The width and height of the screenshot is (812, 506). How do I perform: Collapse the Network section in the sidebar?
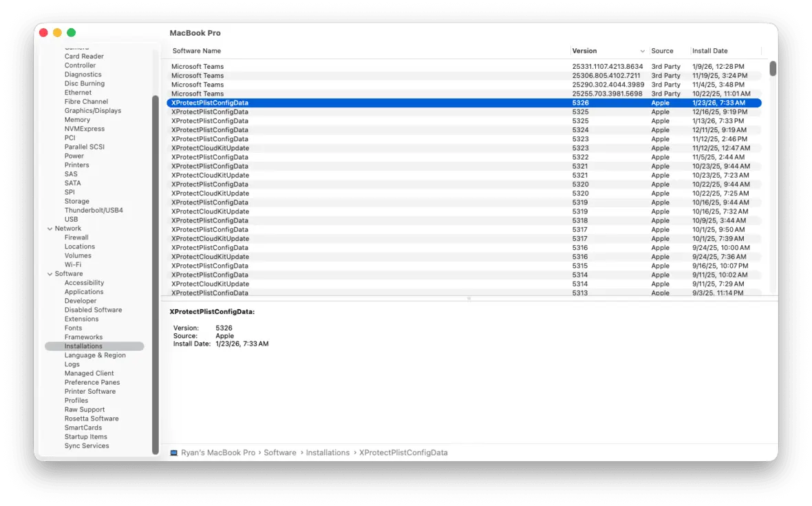point(49,228)
